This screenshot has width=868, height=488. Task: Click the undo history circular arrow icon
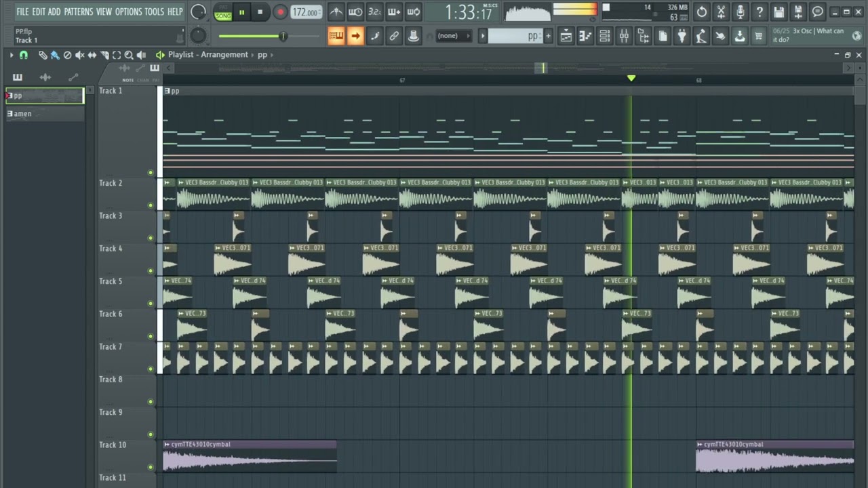(702, 12)
